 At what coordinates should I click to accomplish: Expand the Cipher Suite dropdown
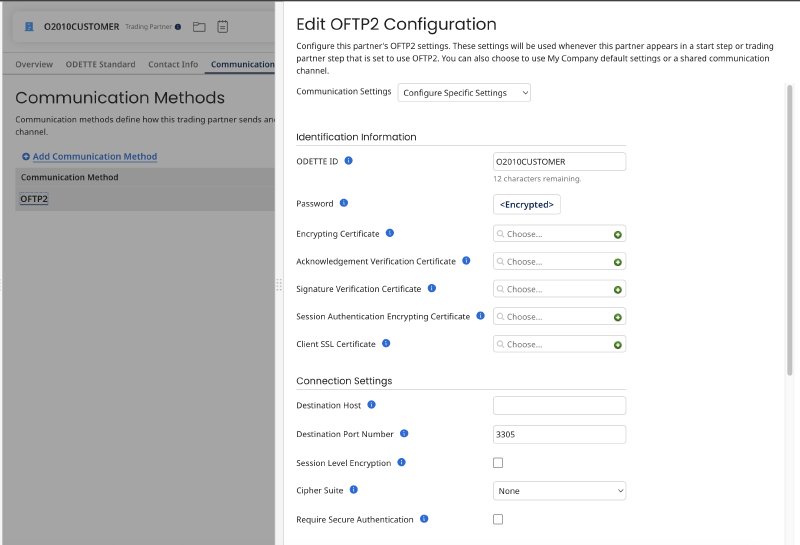coord(559,491)
